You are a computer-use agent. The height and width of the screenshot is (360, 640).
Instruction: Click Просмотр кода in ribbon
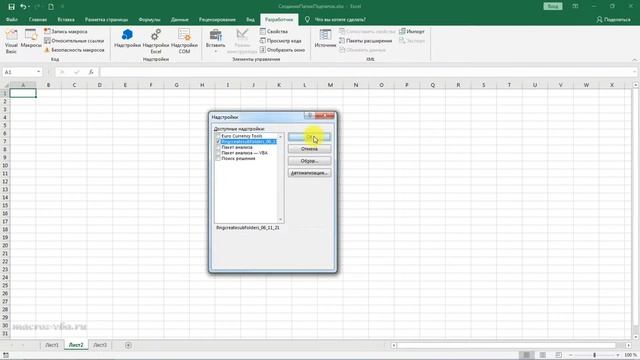(281, 40)
